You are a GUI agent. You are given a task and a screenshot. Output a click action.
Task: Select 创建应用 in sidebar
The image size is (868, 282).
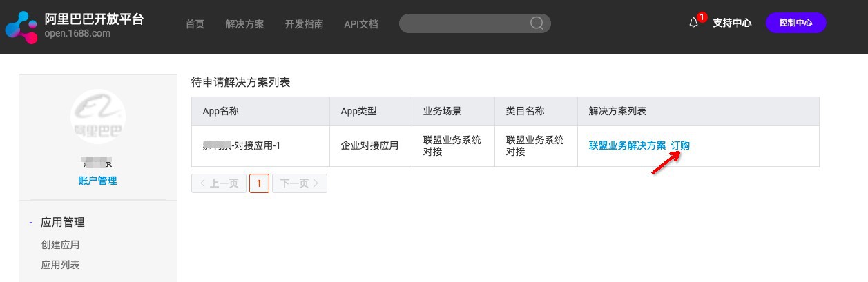[60, 245]
